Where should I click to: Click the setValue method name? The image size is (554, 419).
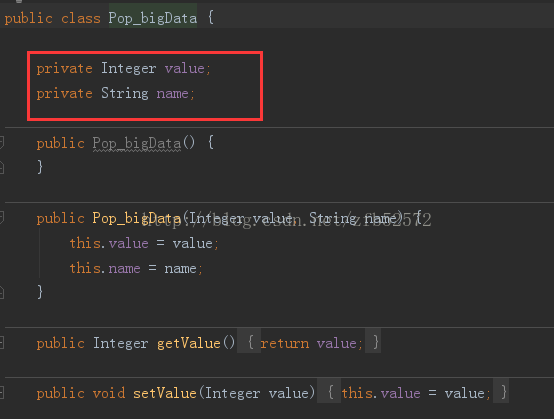point(165,393)
